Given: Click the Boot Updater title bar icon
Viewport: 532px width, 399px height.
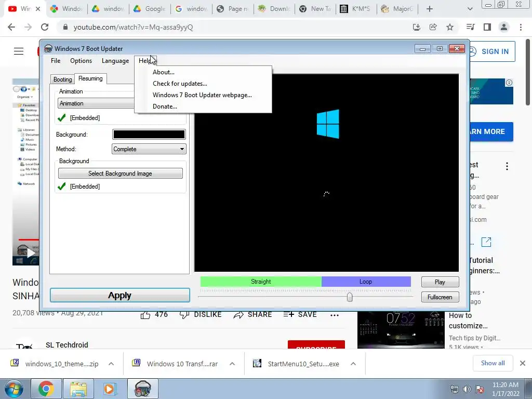Looking at the screenshot, I should click(48, 48).
